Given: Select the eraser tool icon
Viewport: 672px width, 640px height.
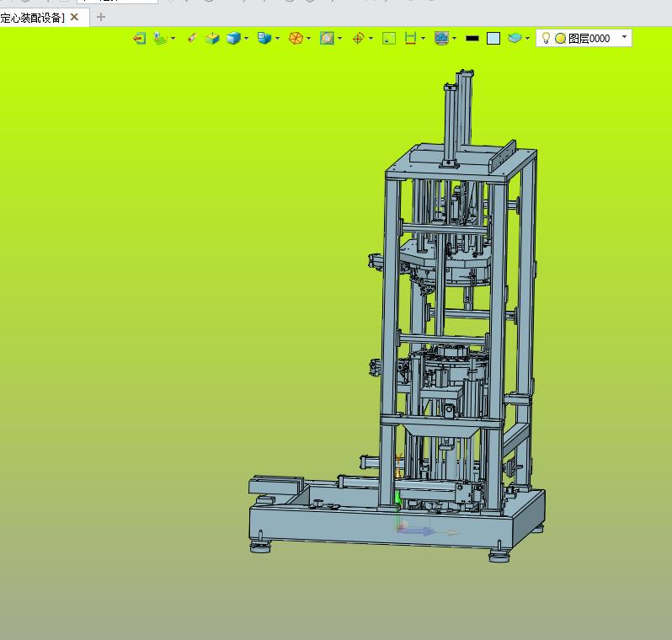Looking at the screenshot, I should (191, 38).
